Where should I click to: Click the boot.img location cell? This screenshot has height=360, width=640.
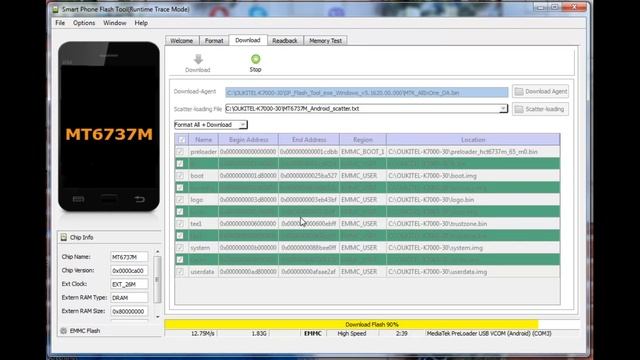click(473, 176)
